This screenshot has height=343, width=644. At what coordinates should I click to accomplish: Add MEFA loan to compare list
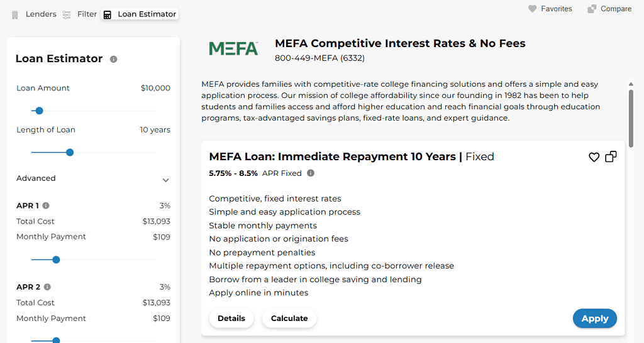click(x=611, y=157)
